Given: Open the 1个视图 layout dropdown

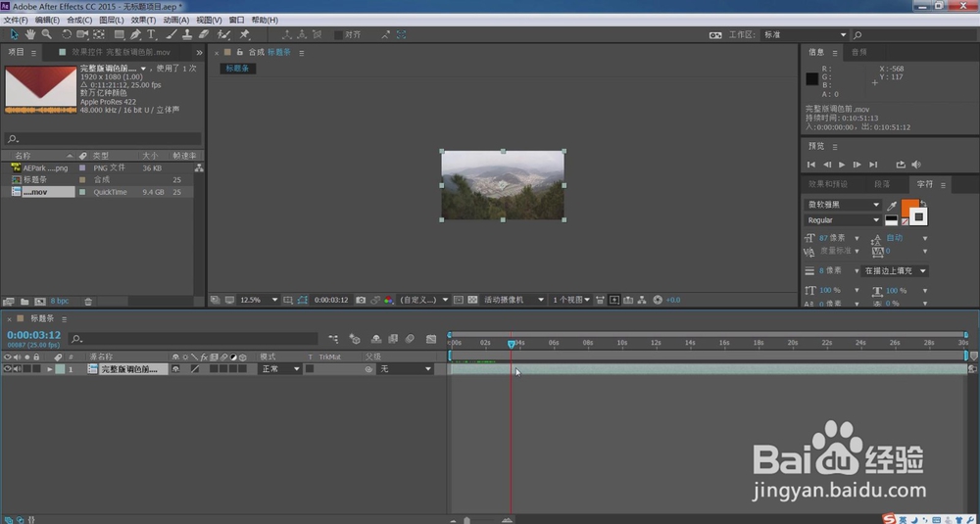Looking at the screenshot, I should (571, 300).
